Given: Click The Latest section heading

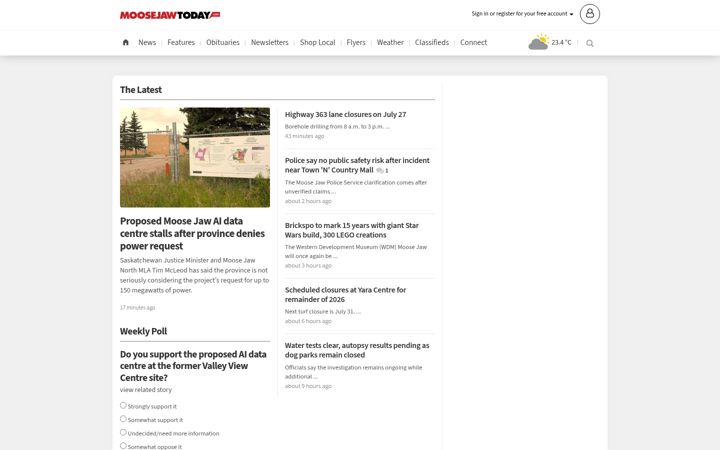Looking at the screenshot, I should pos(141,90).
